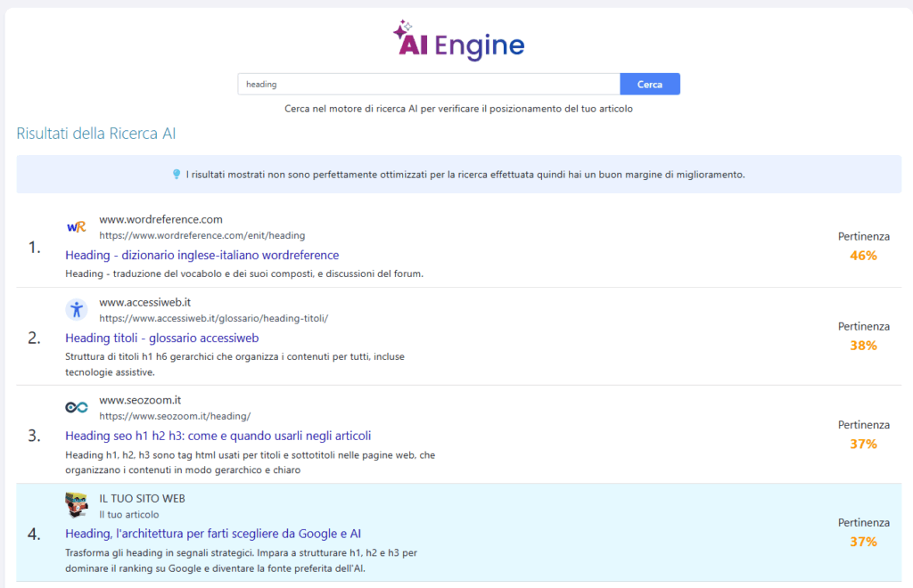Image resolution: width=913 pixels, height=588 pixels.
Task: Click the lightbulb tip icon
Action: coord(177,174)
